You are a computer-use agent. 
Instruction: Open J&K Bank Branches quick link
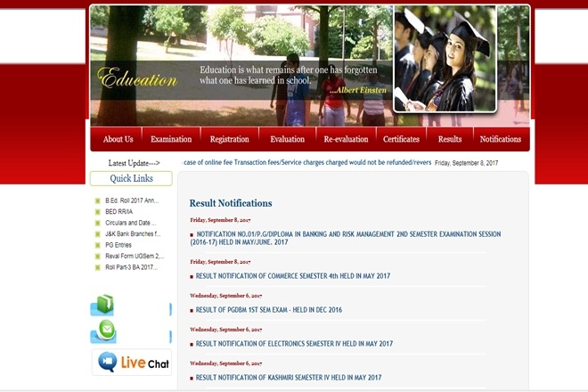pyautogui.click(x=133, y=233)
